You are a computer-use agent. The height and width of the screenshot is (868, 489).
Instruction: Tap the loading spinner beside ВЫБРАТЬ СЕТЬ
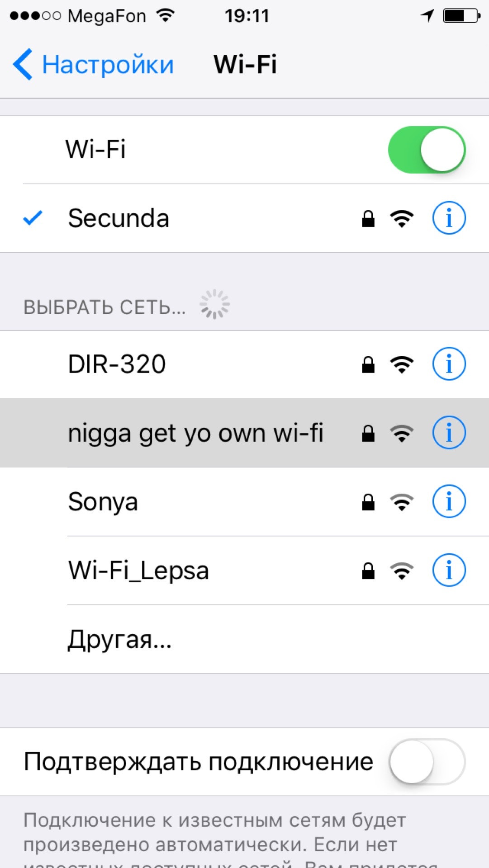point(215,304)
